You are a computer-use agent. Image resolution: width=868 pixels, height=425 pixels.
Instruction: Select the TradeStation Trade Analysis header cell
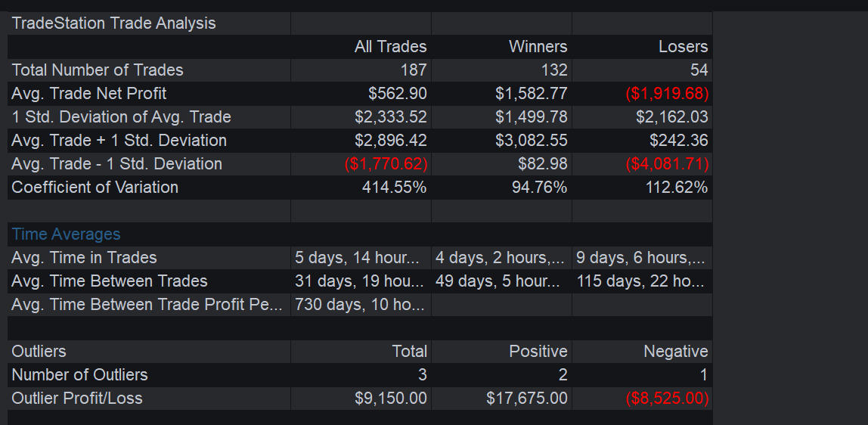[x=149, y=23]
